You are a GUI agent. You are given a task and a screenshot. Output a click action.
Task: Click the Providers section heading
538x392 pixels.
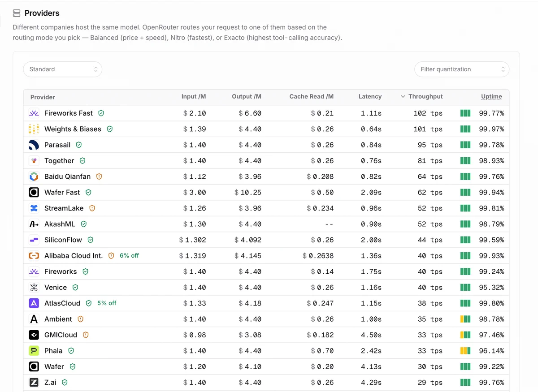click(42, 13)
